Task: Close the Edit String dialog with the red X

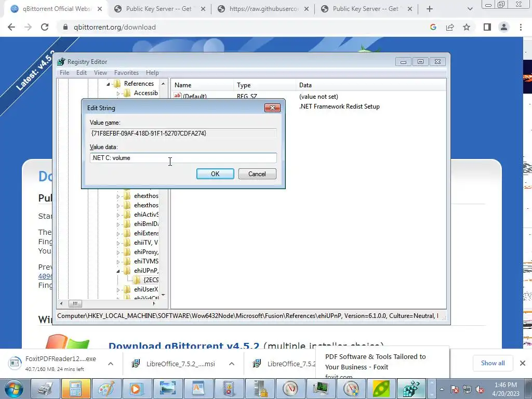Action: point(272,108)
